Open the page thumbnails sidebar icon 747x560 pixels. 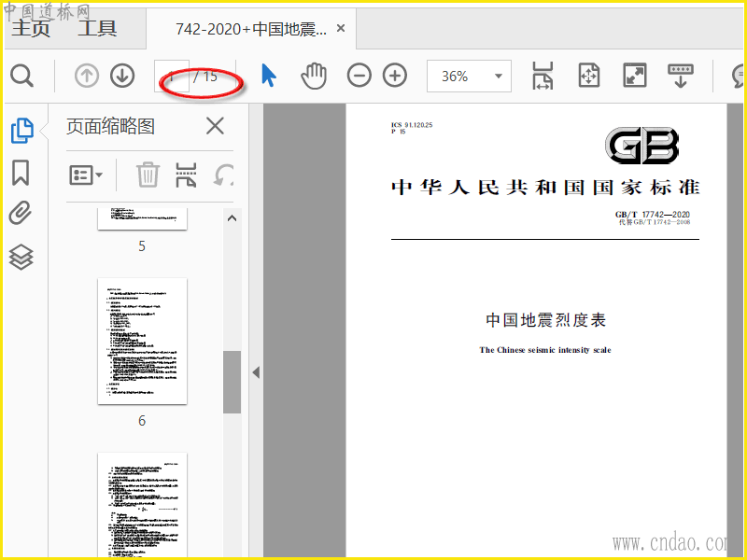click(x=21, y=130)
